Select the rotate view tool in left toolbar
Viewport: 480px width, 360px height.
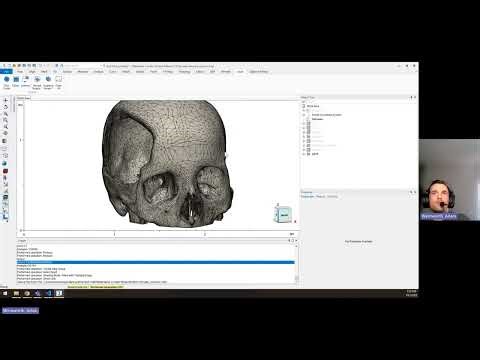[5, 107]
